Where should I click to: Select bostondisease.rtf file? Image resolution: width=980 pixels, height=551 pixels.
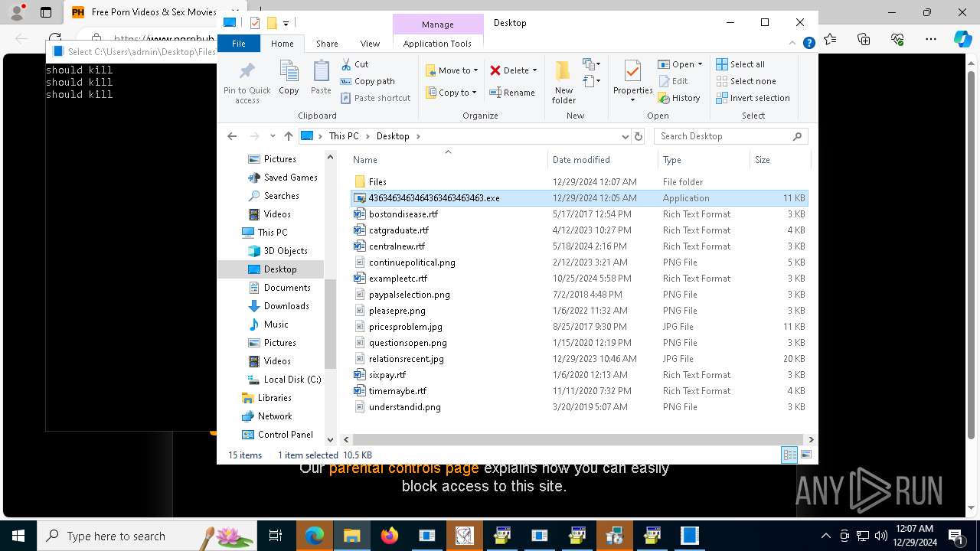pos(579,214)
